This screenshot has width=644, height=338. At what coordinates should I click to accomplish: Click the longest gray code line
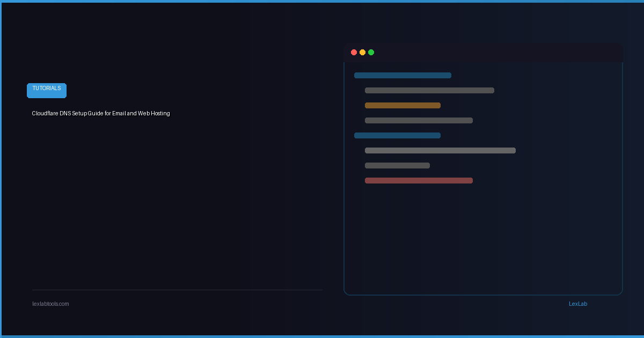coord(440,150)
